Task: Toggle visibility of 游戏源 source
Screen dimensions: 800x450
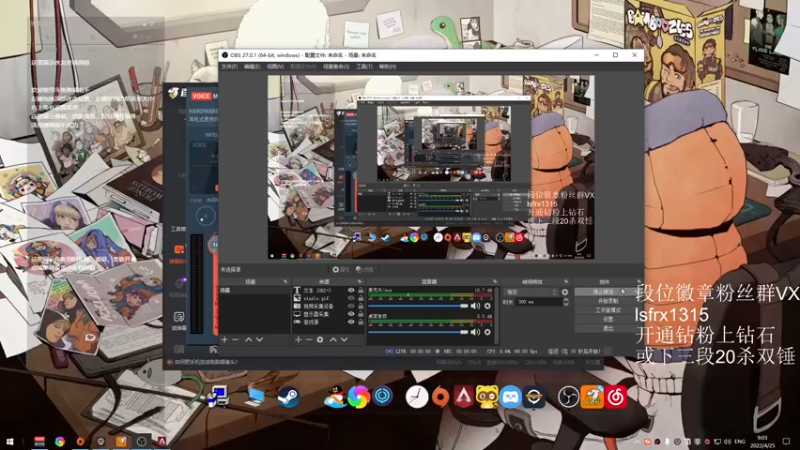Action: pos(351,322)
